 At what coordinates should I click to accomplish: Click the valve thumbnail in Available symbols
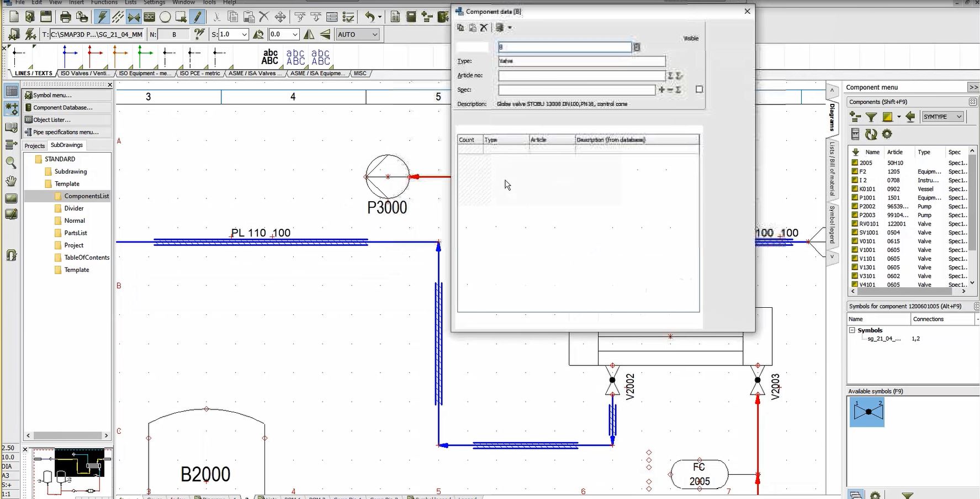pyautogui.click(x=867, y=412)
